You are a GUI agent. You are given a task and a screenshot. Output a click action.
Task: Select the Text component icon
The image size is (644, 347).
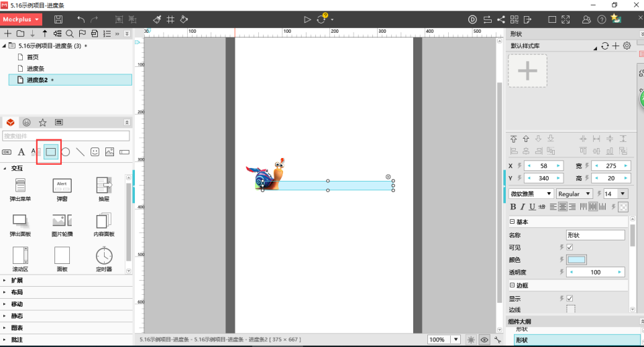tap(21, 152)
